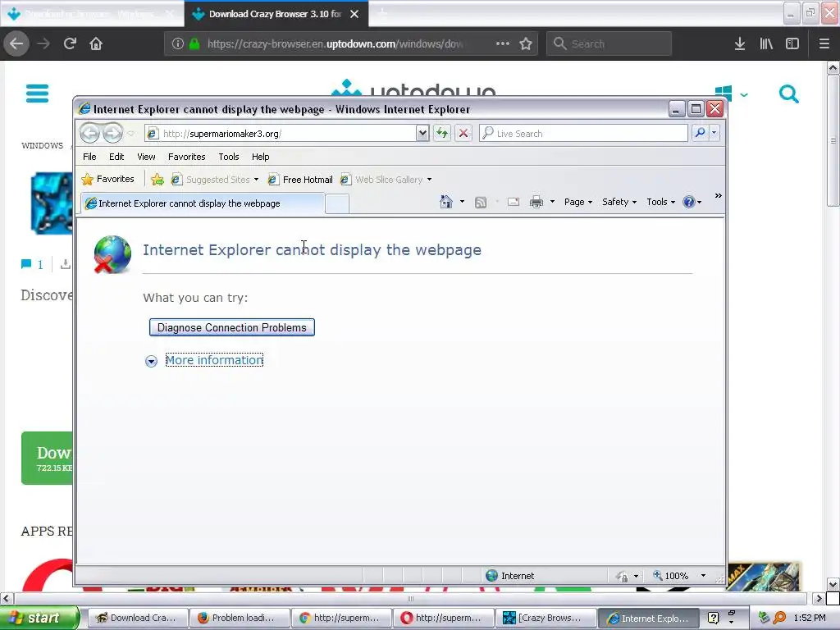
Task: Click the Firefox vertical scrollbar thumb
Action: 833,139
